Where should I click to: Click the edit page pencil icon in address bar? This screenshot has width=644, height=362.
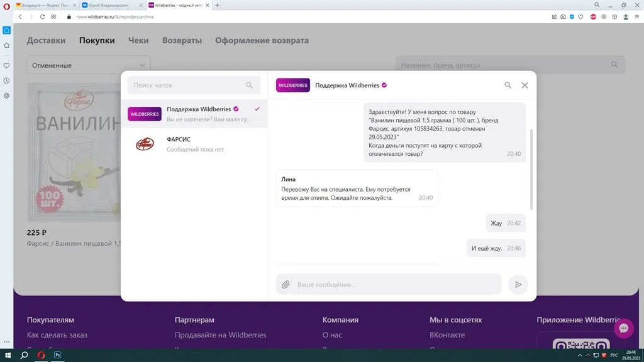(554, 17)
